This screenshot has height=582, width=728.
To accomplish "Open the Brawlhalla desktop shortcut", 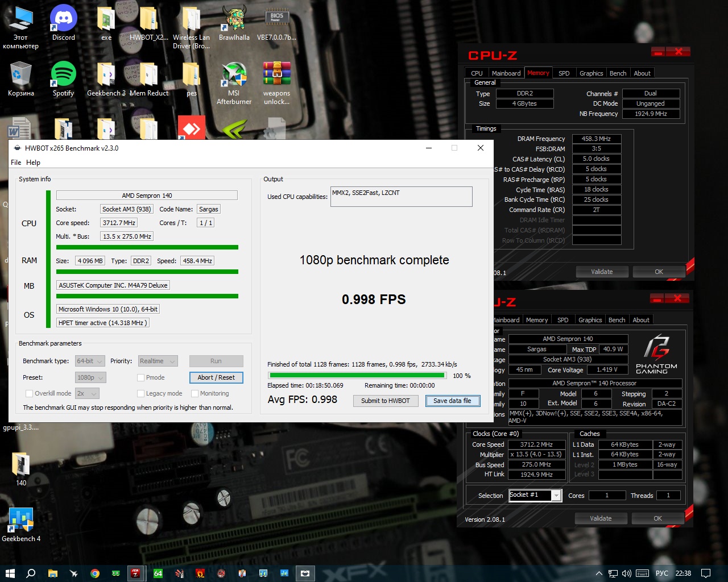I will tap(234, 23).
